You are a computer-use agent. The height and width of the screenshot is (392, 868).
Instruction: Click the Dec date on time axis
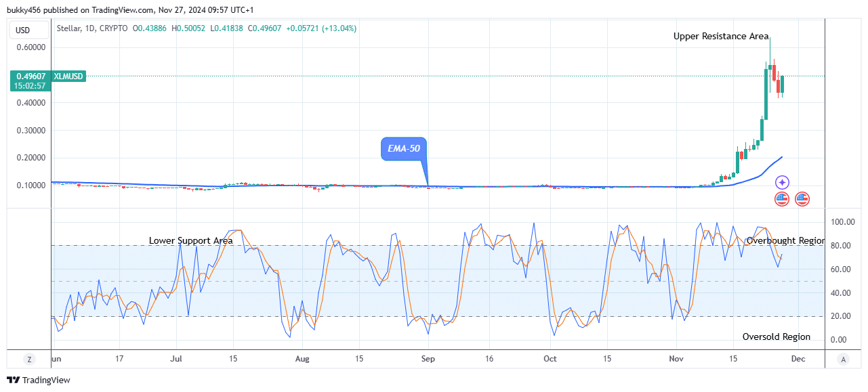coord(798,359)
